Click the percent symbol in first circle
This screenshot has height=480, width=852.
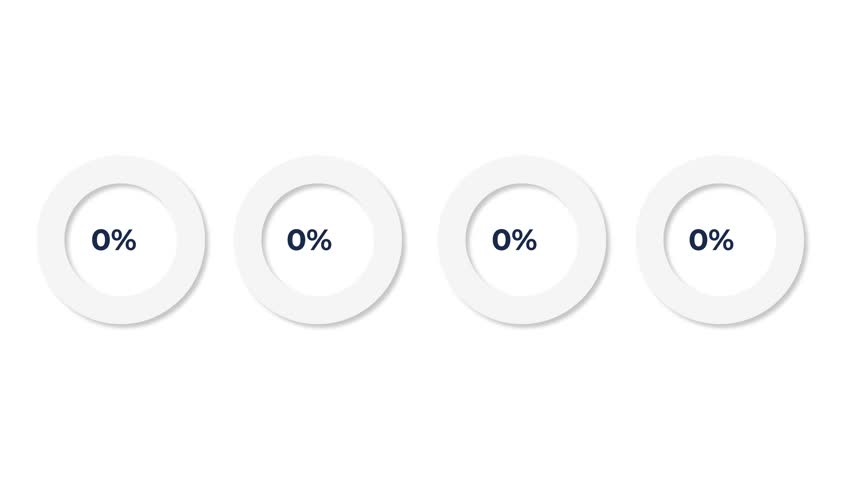pyautogui.click(x=124, y=240)
